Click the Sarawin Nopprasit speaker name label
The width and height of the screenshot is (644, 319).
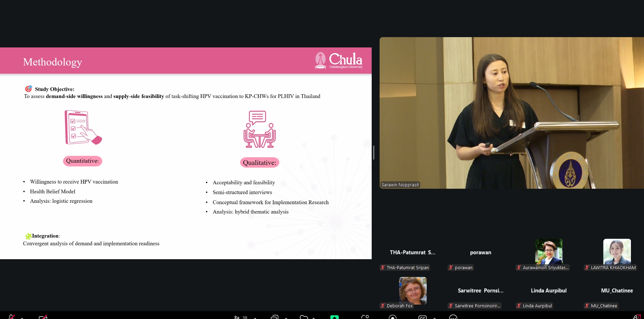click(x=400, y=185)
